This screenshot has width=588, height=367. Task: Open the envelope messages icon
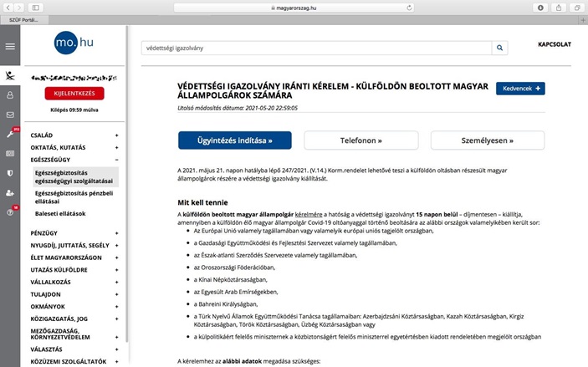coord(10,115)
